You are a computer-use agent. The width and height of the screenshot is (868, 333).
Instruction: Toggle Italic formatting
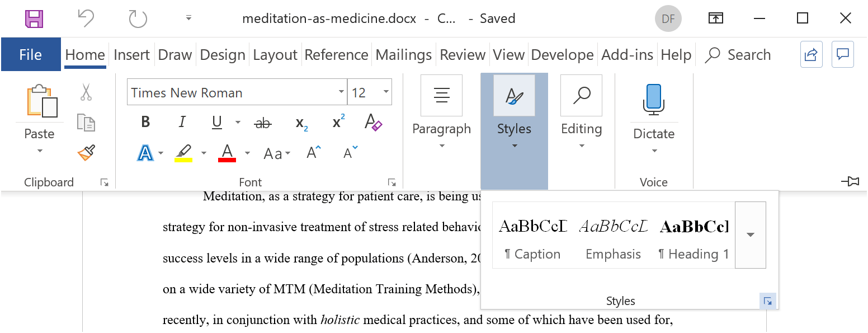click(x=182, y=123)
